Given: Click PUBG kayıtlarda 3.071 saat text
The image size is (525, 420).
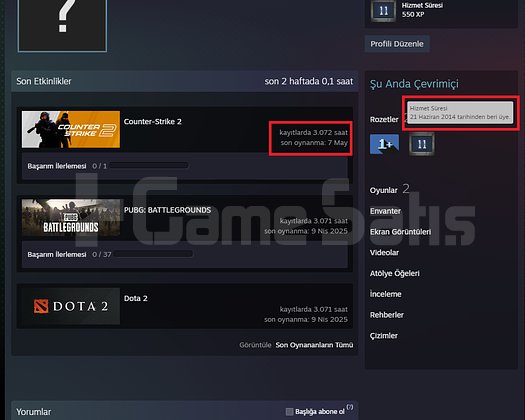Looking at the screenshot, I should tap(313, 221).
